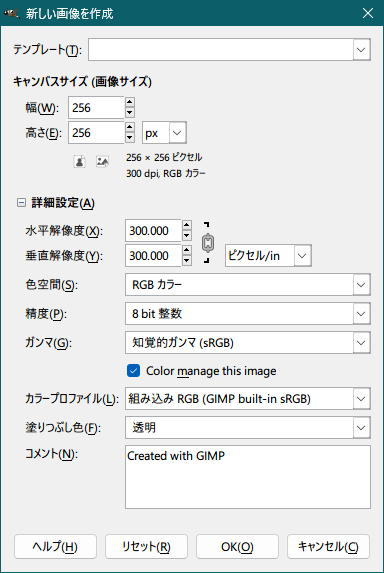Increase width with up arrow
Viewport: 384px width, 573px height.
(130, 102)
